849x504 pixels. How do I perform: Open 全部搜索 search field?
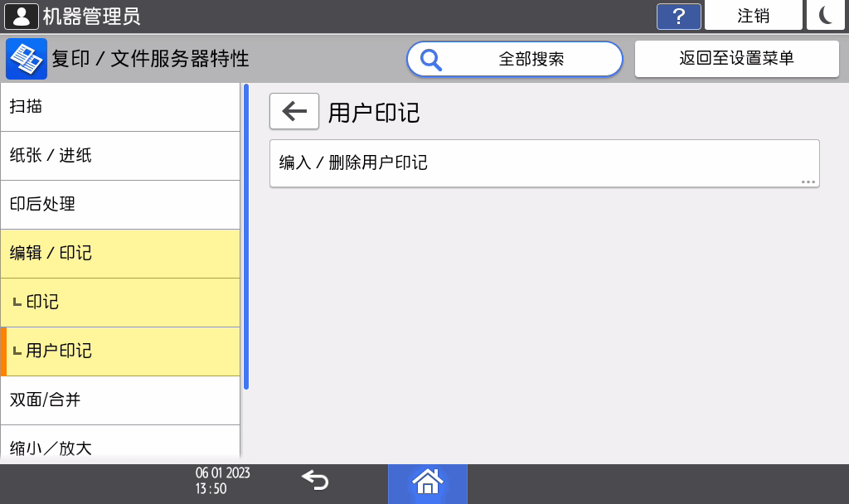531,58
